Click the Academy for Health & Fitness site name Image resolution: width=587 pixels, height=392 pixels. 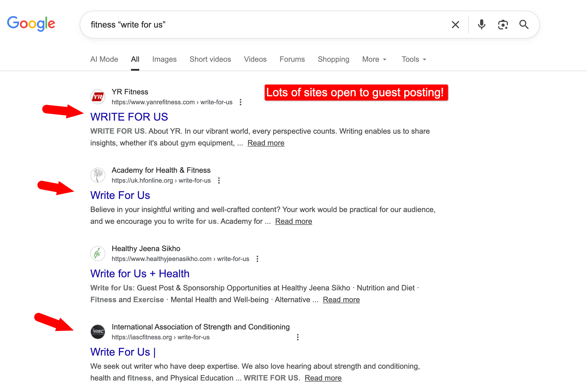click(x=161, y=170)
